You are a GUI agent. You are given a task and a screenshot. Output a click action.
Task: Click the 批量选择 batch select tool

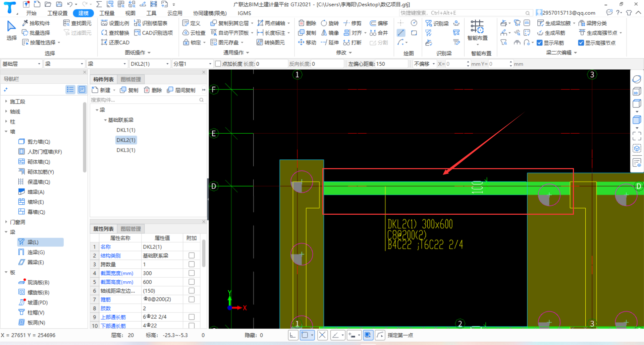pyautogui.click(x=36, y=33)
